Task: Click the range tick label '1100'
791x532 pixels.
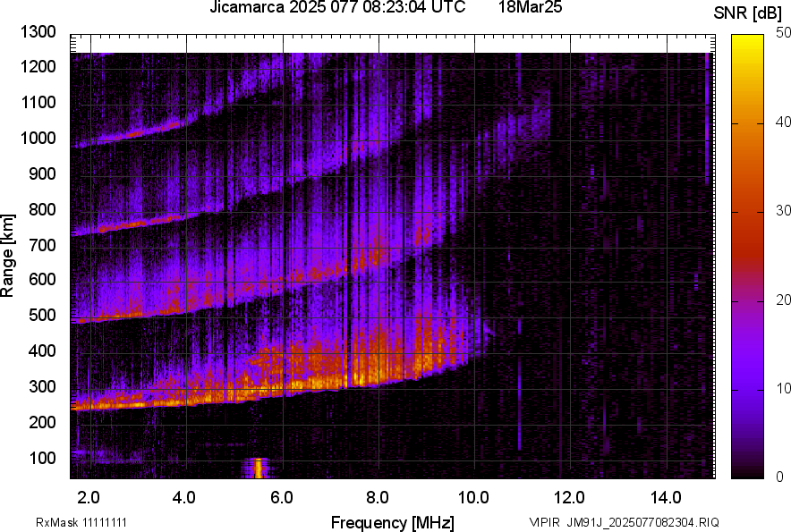Action: click(38, 102)
